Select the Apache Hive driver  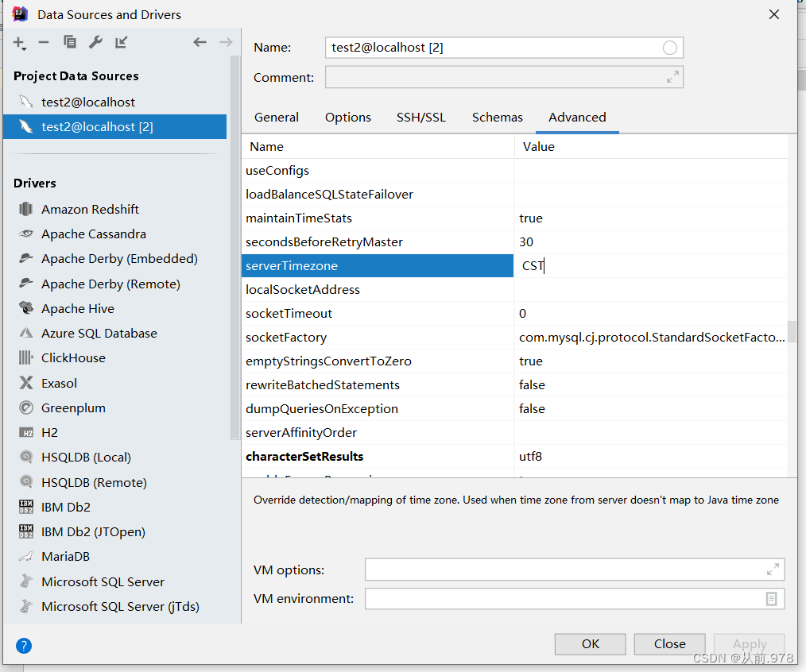tap(78, 309)
